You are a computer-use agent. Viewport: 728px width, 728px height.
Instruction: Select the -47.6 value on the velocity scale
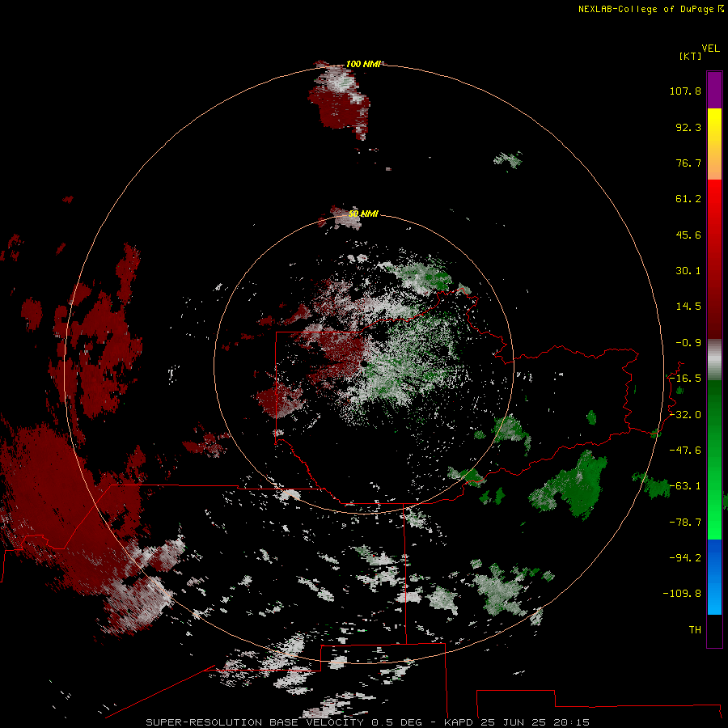[685, 451]
